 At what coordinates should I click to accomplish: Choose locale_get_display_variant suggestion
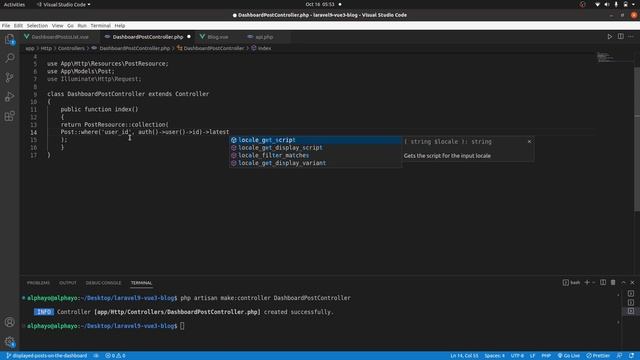click(x=315, y=163)
